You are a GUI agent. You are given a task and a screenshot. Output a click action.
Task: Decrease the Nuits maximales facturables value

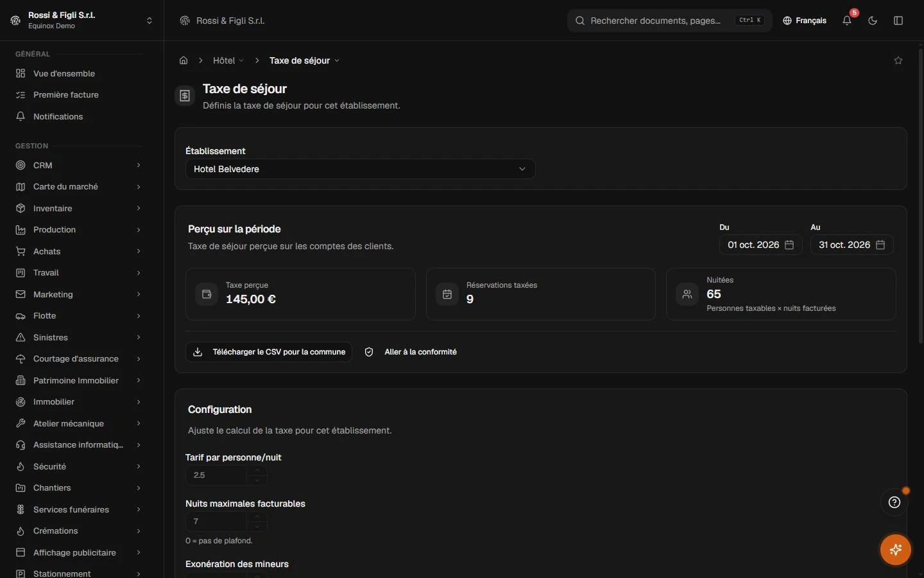257,527
